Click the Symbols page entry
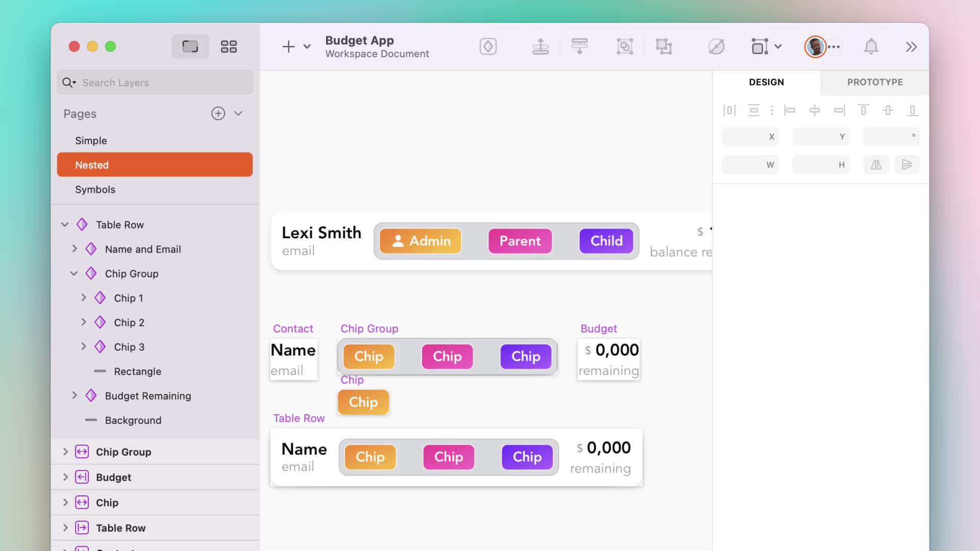Image resolution: width=980 pixels, height=551 pixels. pos(95,189)
